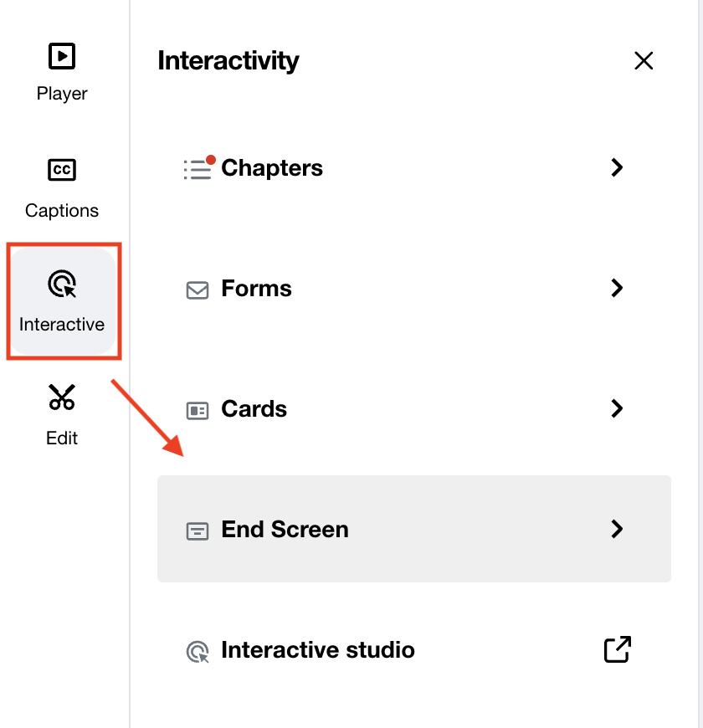Viewport: 703px width, 728px height.
Task: Click the Forms envelope icon
Action: [x=196, y=288]
